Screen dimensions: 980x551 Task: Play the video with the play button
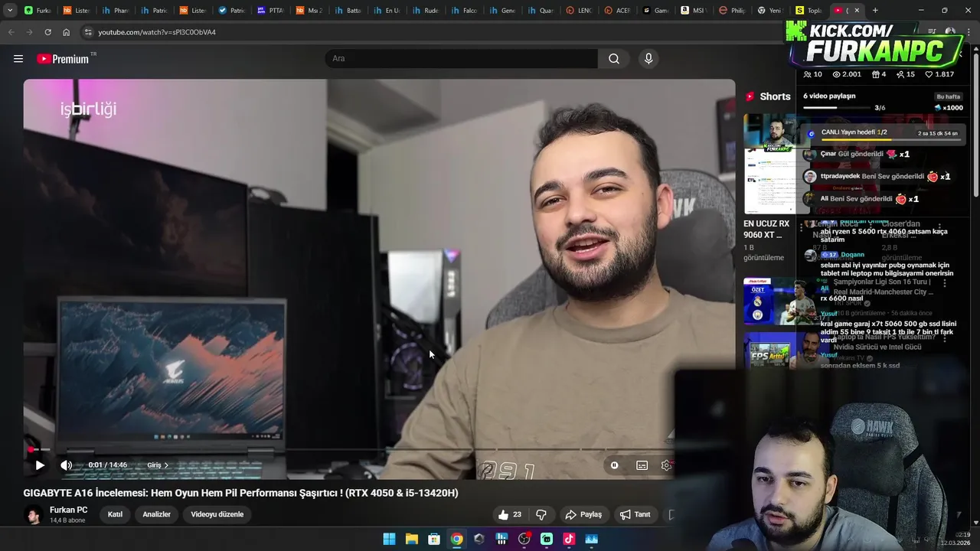40,465
